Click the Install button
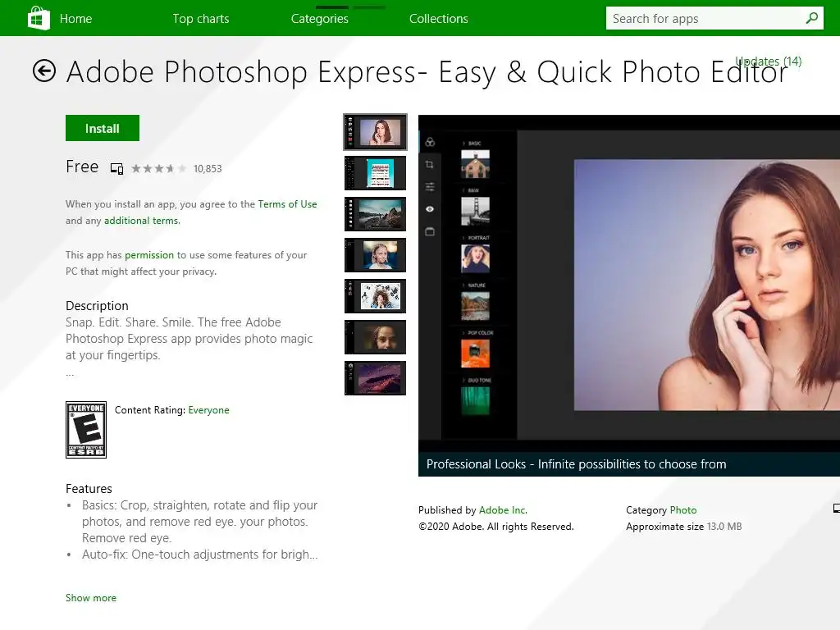840x630 pixels. 103,128
